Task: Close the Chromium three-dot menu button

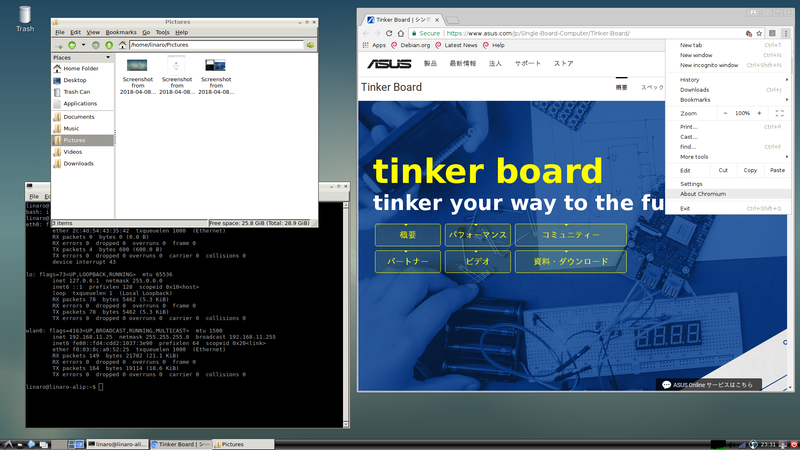Action: 785,33
